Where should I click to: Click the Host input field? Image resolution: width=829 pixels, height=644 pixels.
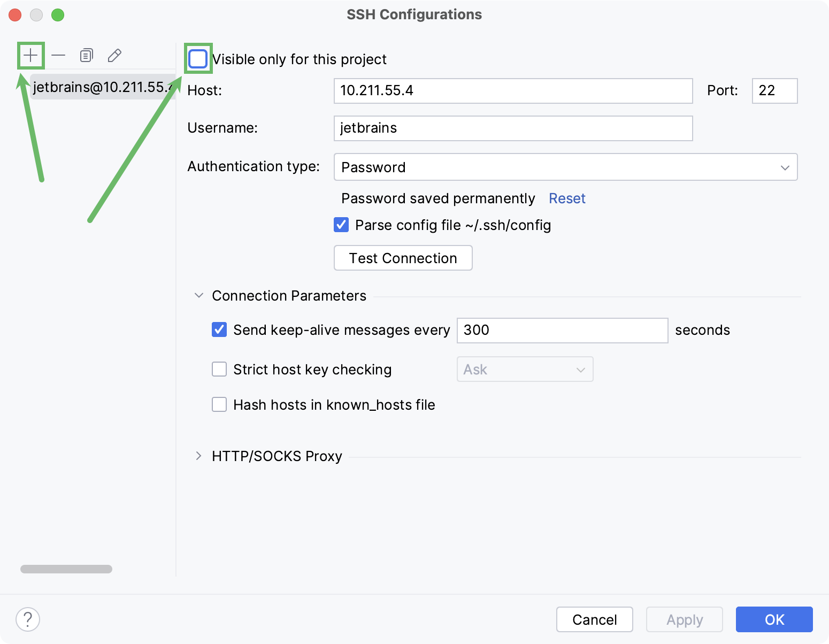pyautogui.click(x=512, y=91)
